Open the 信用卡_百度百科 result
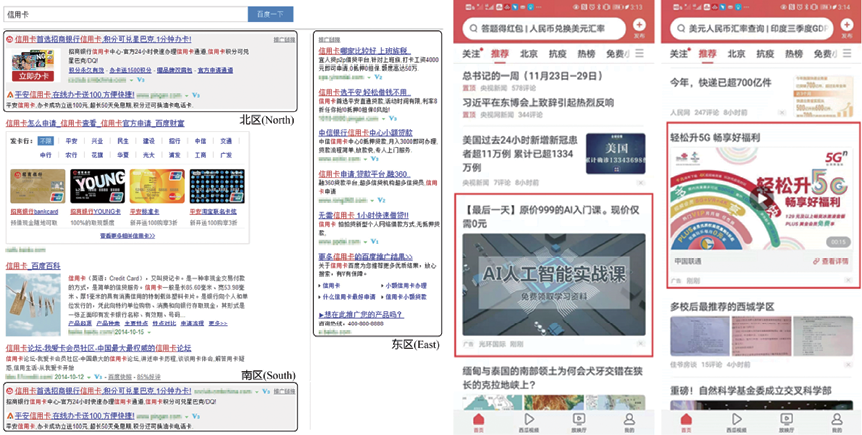Viewport: 862px width, 435px height. point(33,266)
